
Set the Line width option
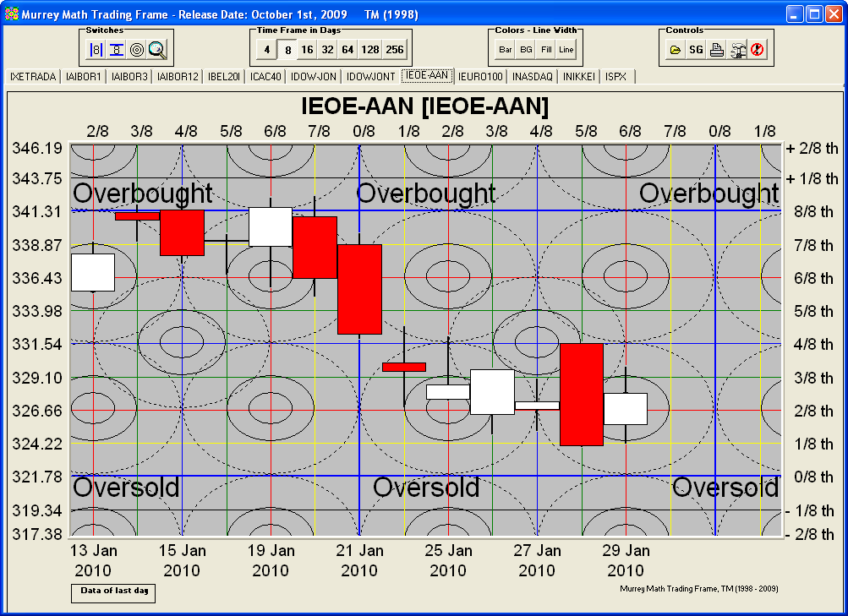566,50
